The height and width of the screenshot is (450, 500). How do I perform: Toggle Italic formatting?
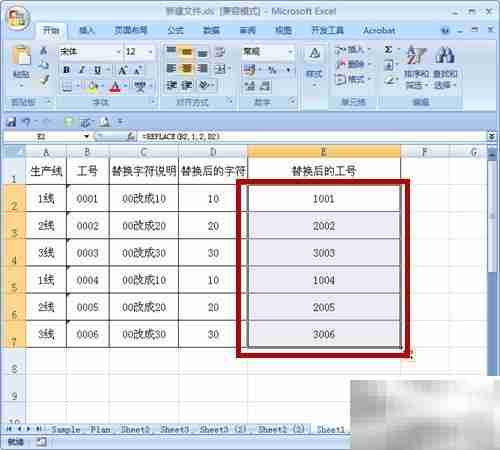(82, 70)
